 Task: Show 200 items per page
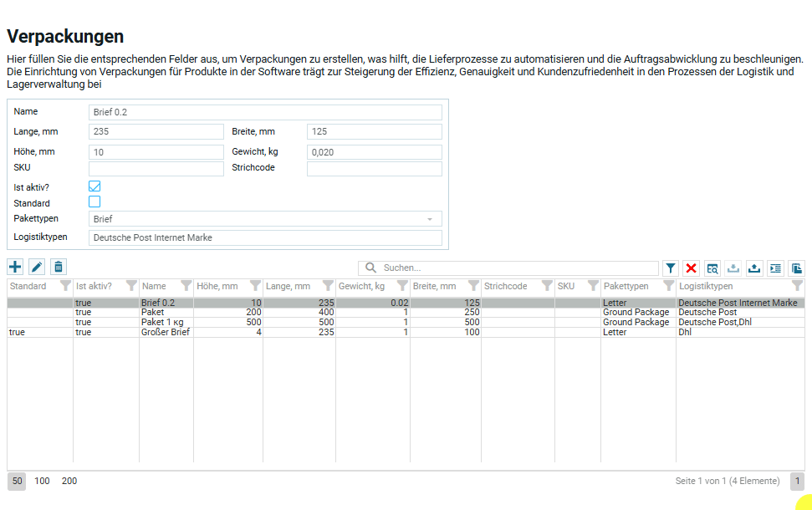69,481
